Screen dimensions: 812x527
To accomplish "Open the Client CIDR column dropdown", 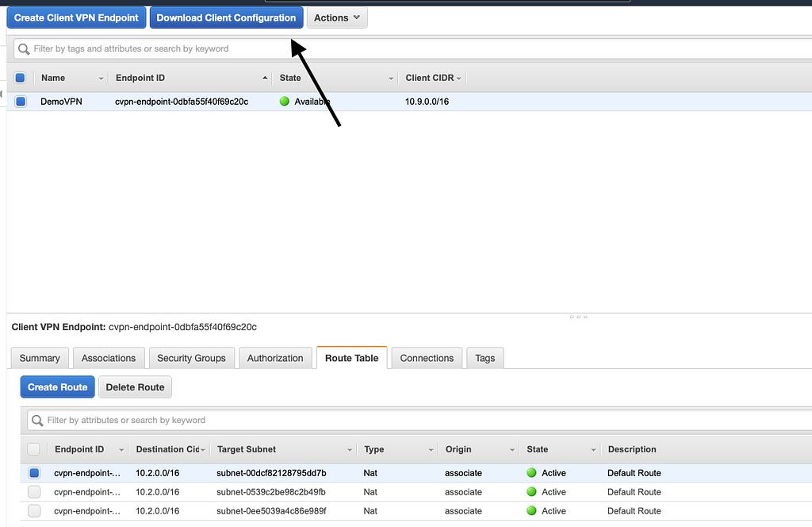I will pos(458,79).
